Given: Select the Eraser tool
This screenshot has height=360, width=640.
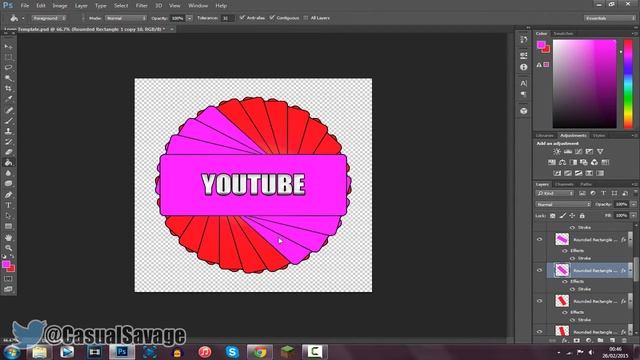Looking at the screenshot, I should tap(8, 152).
